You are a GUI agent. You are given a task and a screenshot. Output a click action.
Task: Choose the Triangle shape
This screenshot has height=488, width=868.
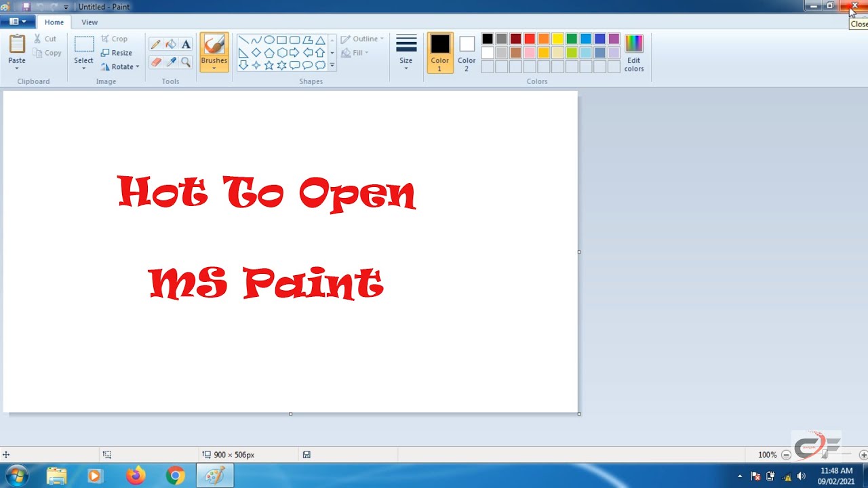click(x=320, y=40)
